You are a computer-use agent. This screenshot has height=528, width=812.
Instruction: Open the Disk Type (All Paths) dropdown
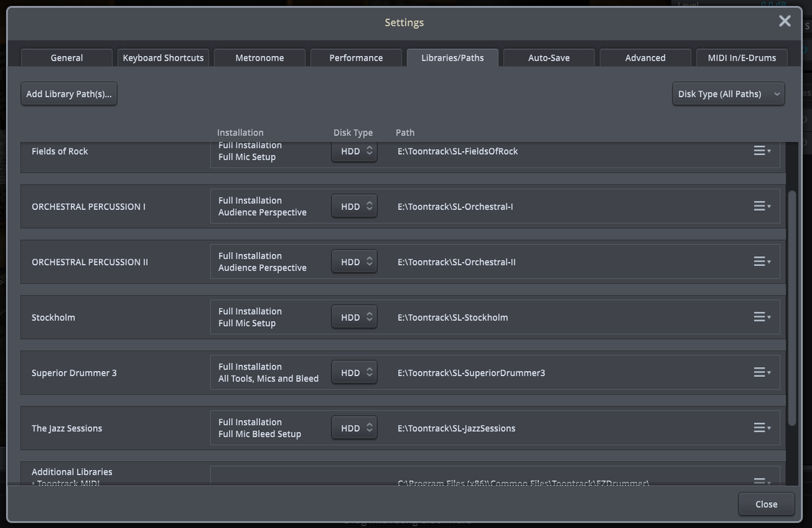coord(728,94)
